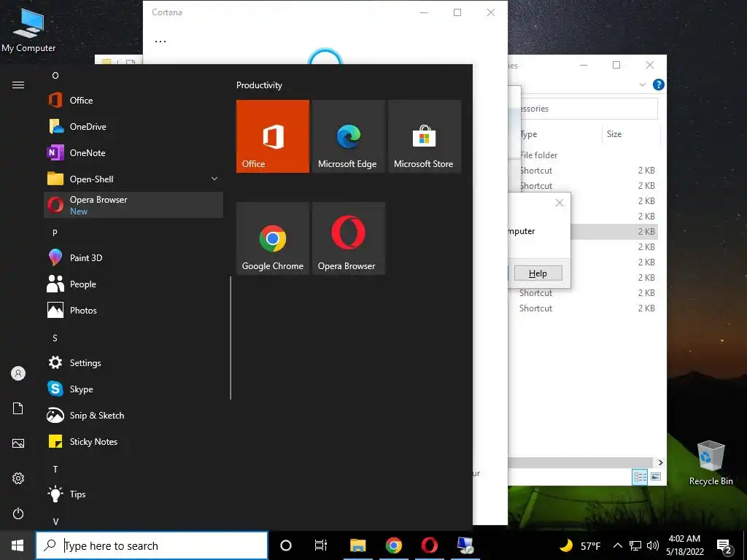
Task: Open Documents from Start sidebar
Action: pyautogui.click(x=18, y=408)
